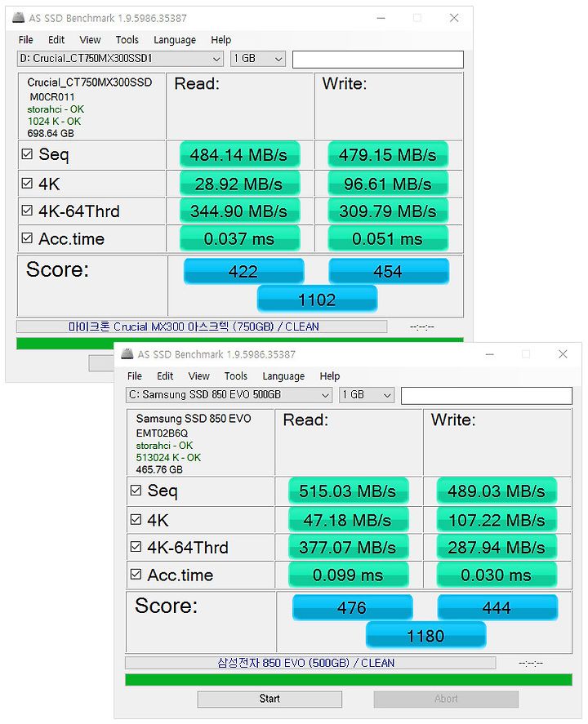Open the 1 GB size dropdown in Crucial window
This screenshot has height=724, width=588.
(x=258, y=59)
